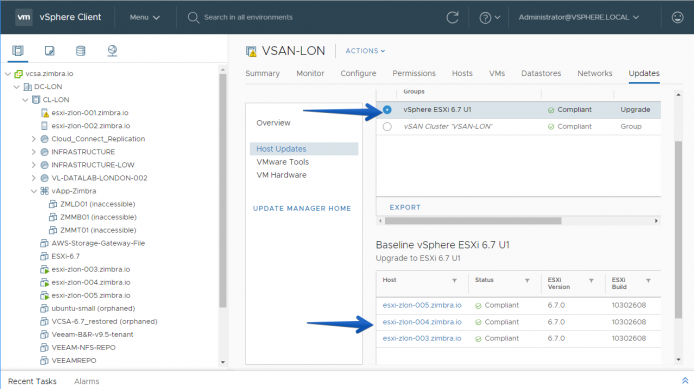Click the refresh icon in top bar

[x=452, y=17]
